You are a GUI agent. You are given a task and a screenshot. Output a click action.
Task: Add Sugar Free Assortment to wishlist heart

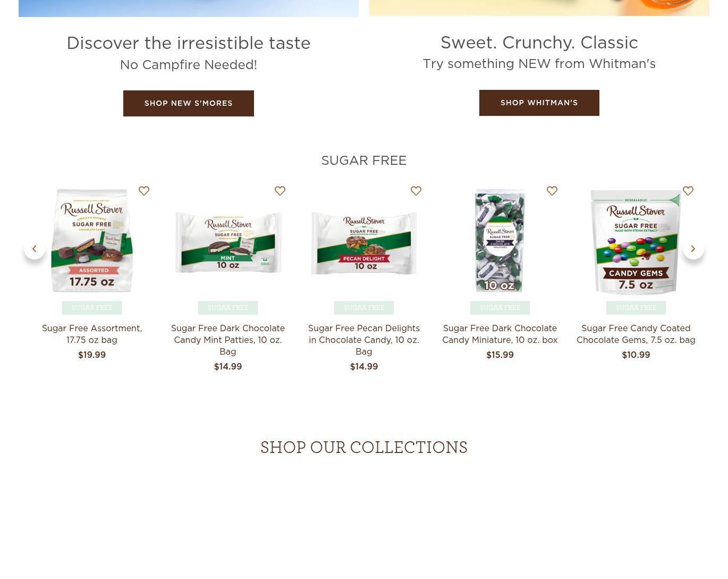(x=144, y=191)
